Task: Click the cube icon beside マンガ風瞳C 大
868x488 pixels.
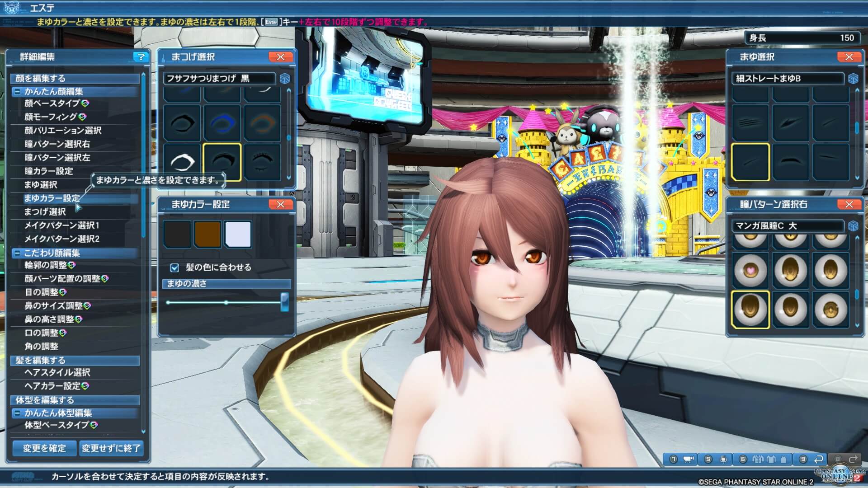Action: [853, 226]
